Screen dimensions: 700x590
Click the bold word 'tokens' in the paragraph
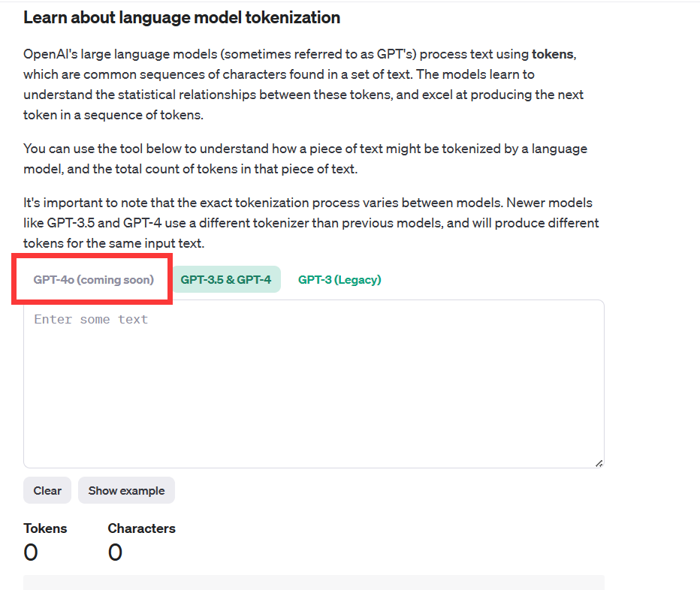click(553, 54)
